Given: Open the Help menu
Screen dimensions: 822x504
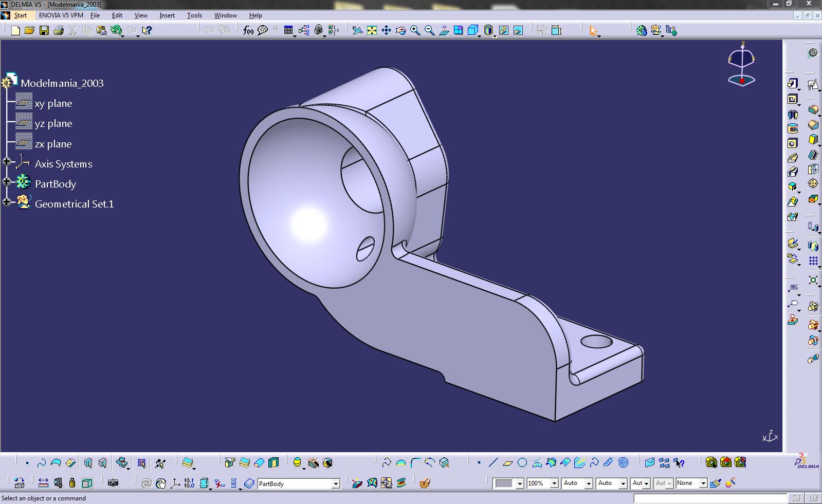Looking at the screenshot, I should [x=255, y=15].
